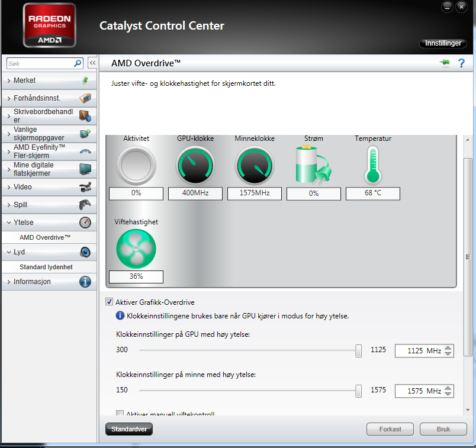
Task: Click the Spill gamepad icon
Action: [85, 205]
